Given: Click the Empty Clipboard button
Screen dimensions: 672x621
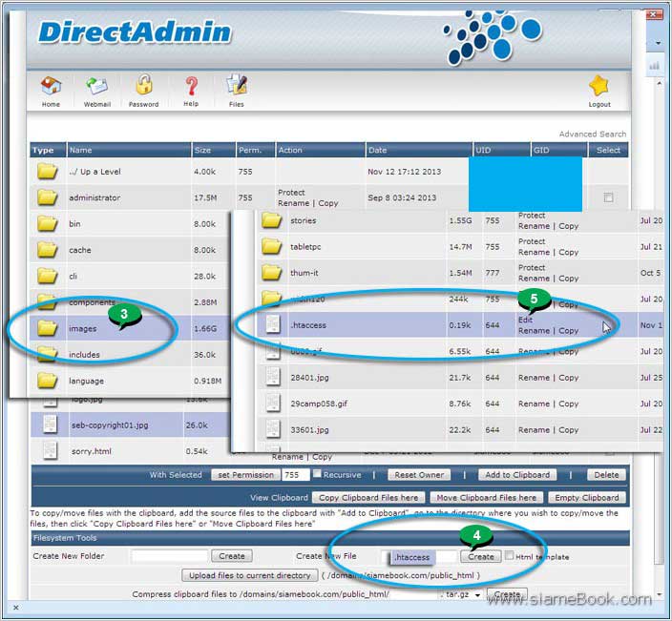Looking at the screenshot, I should click(x=587, y=498).
